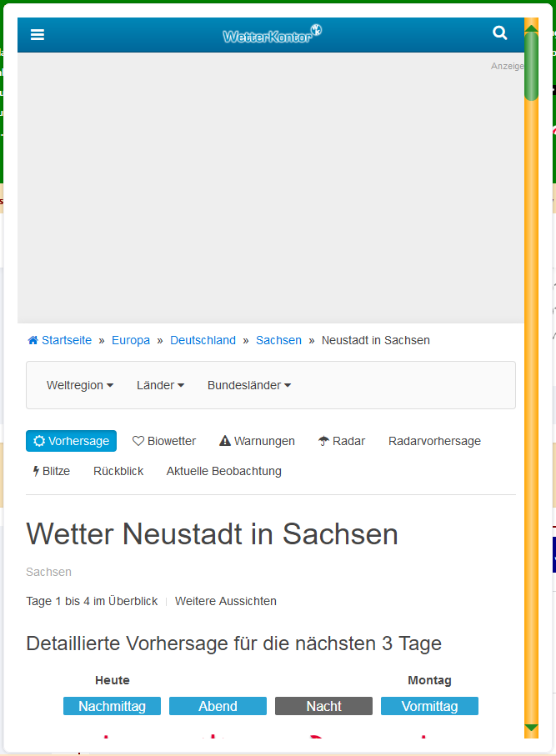Click Neustadt in Sachsen breadcrumb text
Screen dimensions: 556x756
376,340
